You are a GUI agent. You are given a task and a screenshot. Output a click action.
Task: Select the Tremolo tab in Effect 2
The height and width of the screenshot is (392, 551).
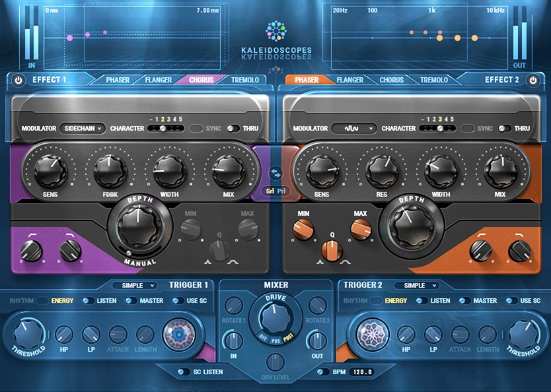[x=434, y=80]
